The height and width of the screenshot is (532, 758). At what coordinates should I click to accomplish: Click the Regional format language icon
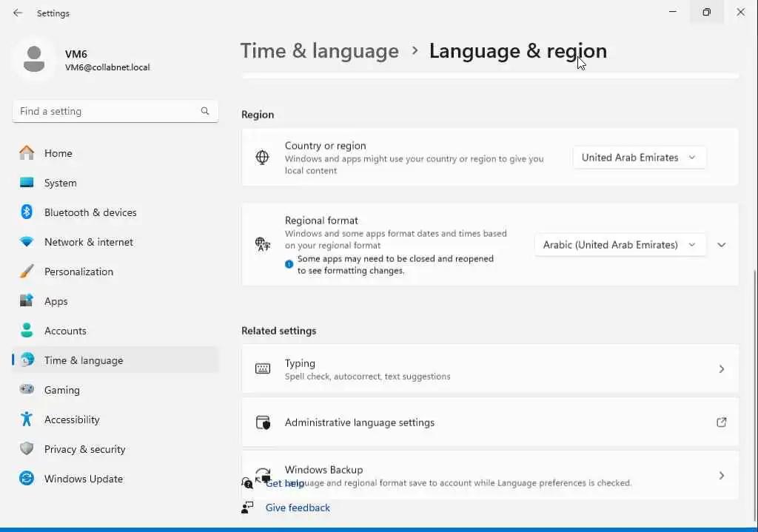coord(263,244)
